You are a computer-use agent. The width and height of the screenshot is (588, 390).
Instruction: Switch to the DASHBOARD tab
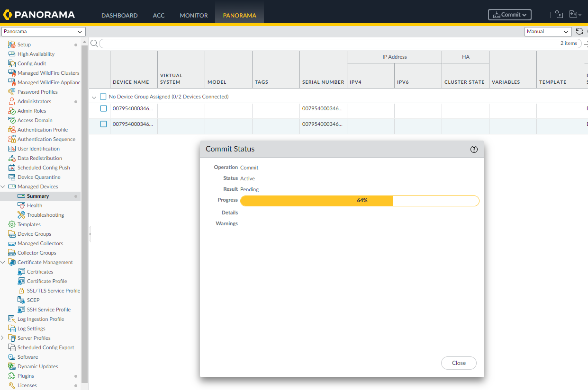(119, 15)
